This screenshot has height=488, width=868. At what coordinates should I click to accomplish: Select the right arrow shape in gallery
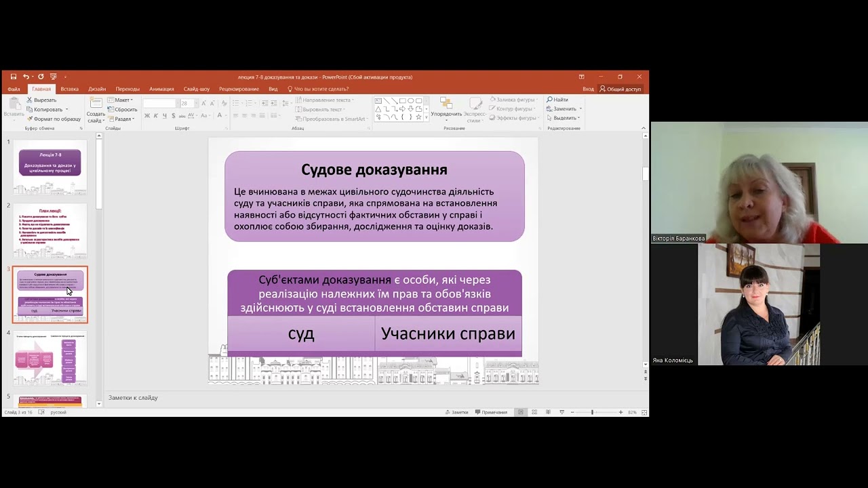[x=402, y=108]
